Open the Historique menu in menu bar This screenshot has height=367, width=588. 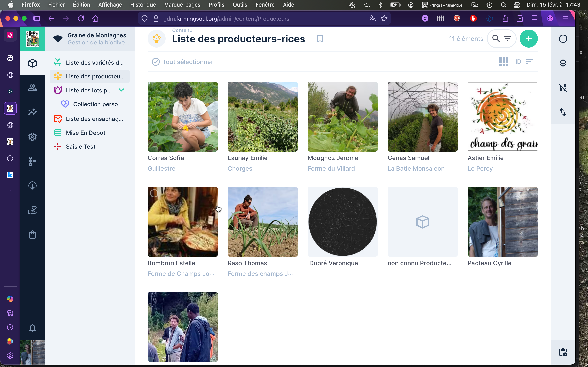point(143,5)
